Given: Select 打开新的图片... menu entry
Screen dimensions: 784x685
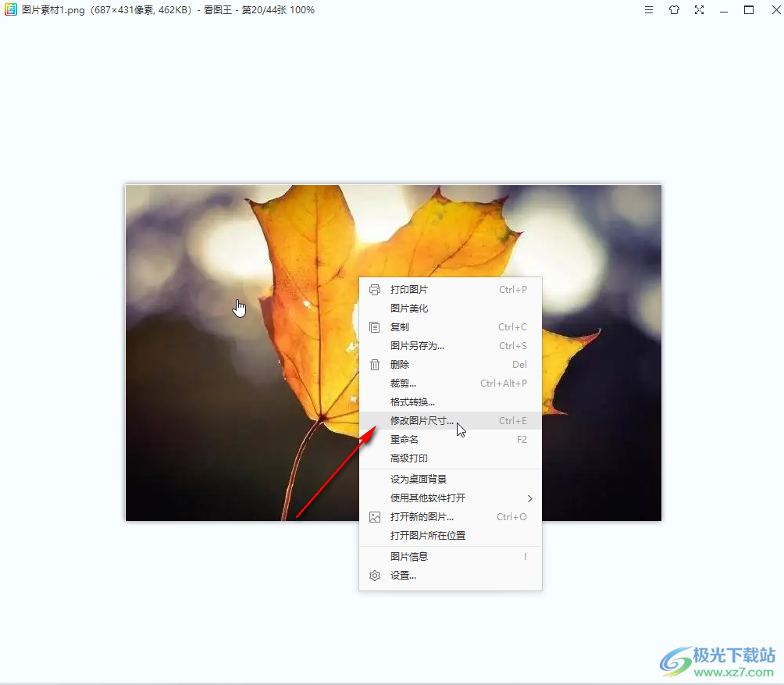Looking at the screenshot, I should click(x=450, y=517).
